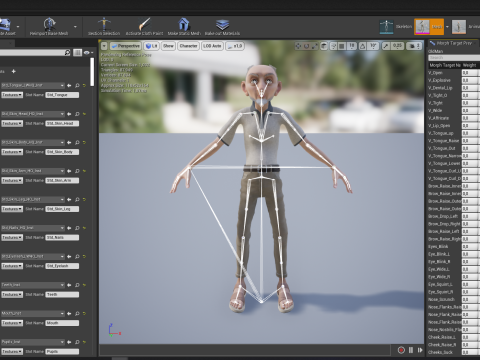The width and height of the screenshot is (480, 360).
Task: Click the Activate Cloth Paint brush icon
Action: [x=144, y=24]
